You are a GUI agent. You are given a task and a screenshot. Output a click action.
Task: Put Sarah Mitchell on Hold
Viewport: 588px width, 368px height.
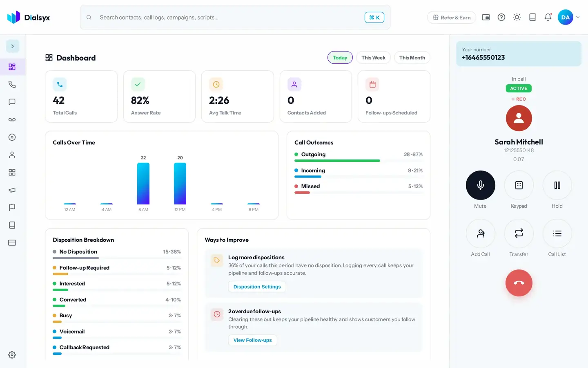click(557, 185)
